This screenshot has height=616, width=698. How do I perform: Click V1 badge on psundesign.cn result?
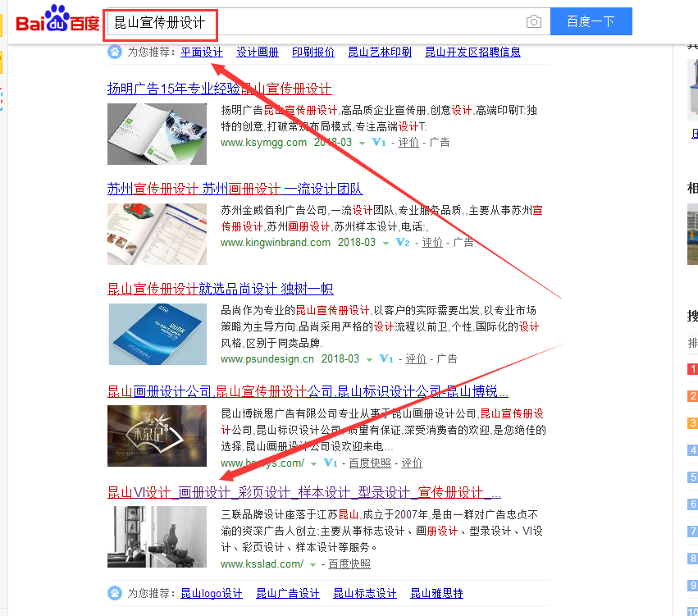pyautogui.click(x=386, y=358)
